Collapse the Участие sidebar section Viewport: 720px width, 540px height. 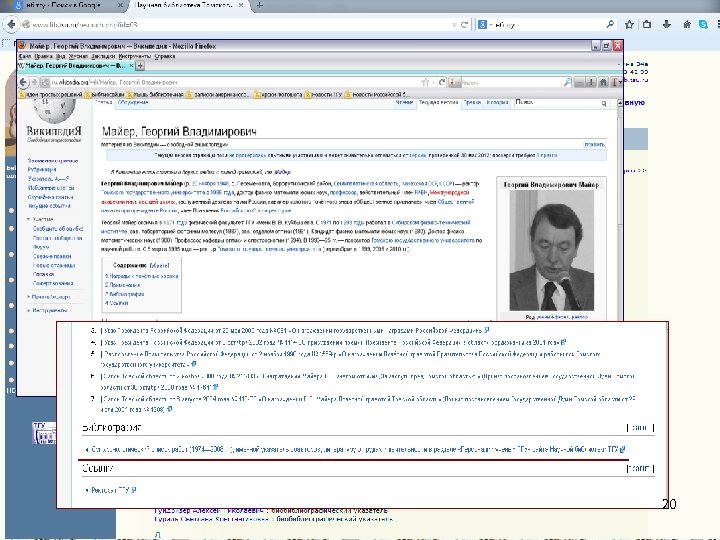(x=40, y=219)
